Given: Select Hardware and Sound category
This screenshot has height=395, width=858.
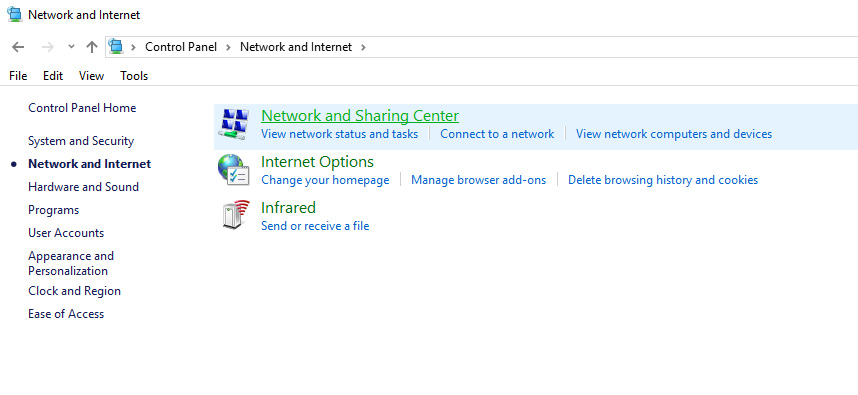Looking at the screenshot, I should coord(83,187).
